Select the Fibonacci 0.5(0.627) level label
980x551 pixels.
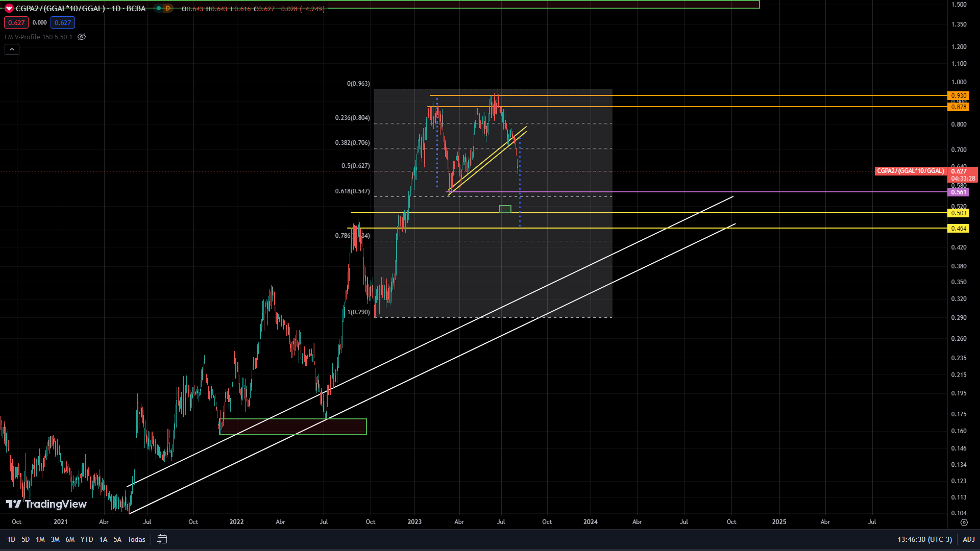click(x=356, y=166)
